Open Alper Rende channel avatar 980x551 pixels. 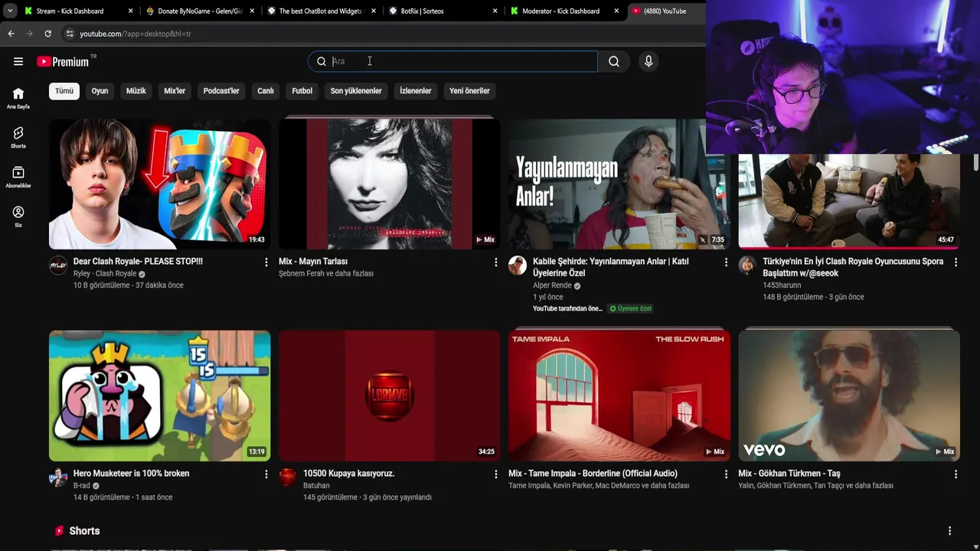pos(518,265)
